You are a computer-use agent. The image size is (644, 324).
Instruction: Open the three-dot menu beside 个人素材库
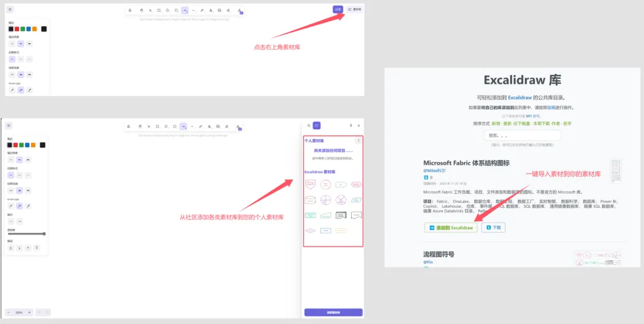[x=358, y=141]
